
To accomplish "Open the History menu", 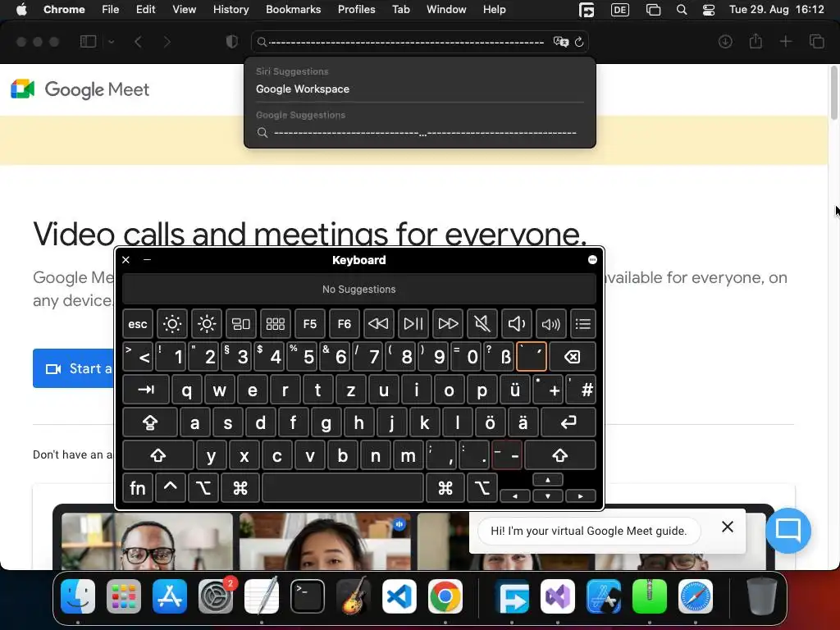I will (x=231, y=9).
